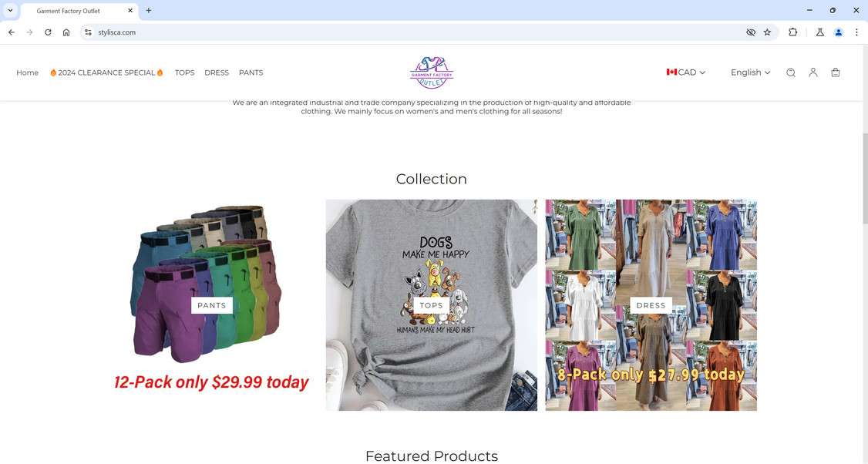The height and width of the screenshot is (464, 868).
Task: Expand the CAD currency dropdown
Action: 686,72
